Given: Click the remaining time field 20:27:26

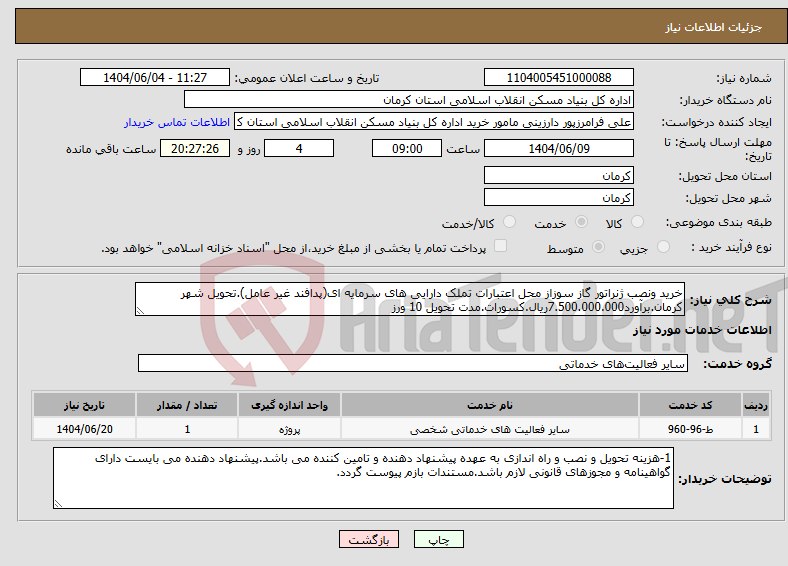Looking at the screenshot, I should (x=195, y=148).
